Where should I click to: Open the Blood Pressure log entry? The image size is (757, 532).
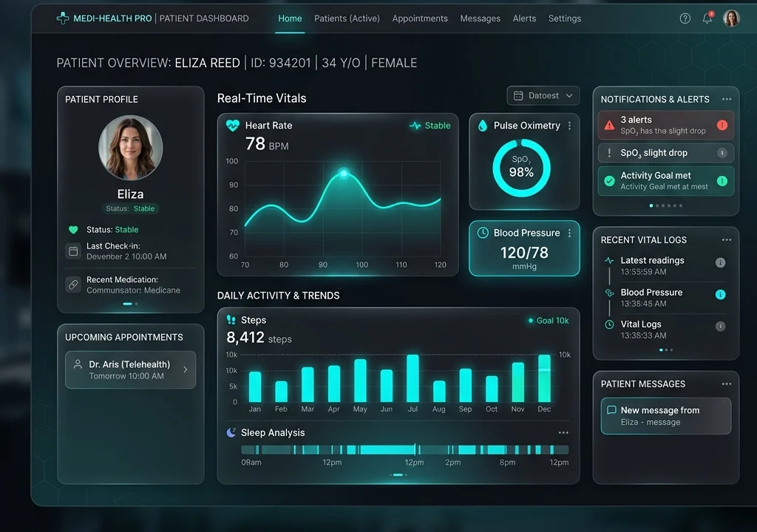pos(665,297)
